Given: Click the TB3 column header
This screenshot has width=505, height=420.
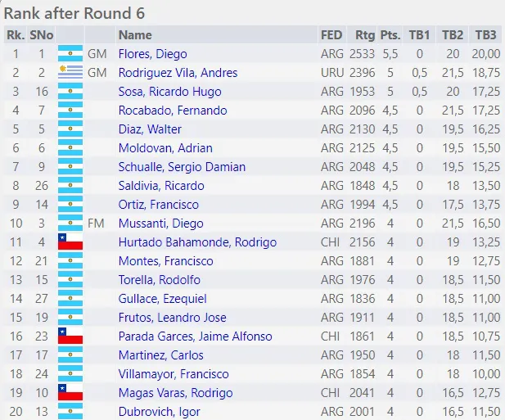Looking at the screenshot, I should tap(485, 35).
